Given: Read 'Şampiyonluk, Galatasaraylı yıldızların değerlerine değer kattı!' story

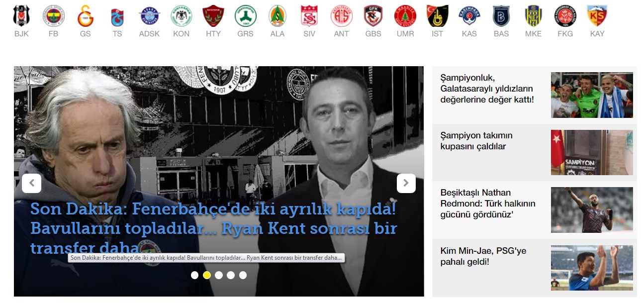Looking at the screenshot, I should pyautogui.click(x=486, y=89).
